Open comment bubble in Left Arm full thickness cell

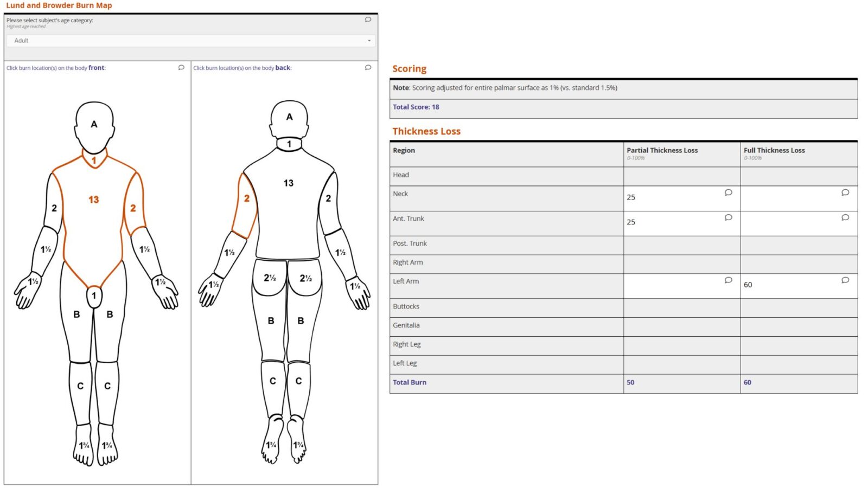click(845, 280)
